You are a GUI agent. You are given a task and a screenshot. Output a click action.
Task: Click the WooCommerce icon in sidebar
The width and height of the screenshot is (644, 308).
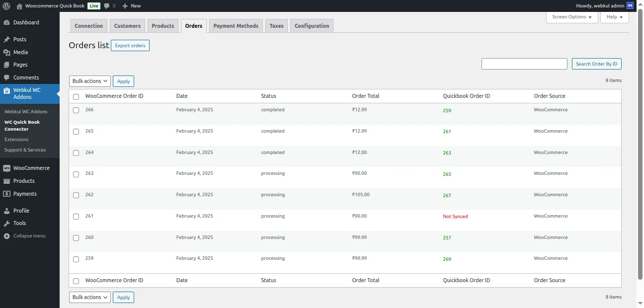[6, 168]
